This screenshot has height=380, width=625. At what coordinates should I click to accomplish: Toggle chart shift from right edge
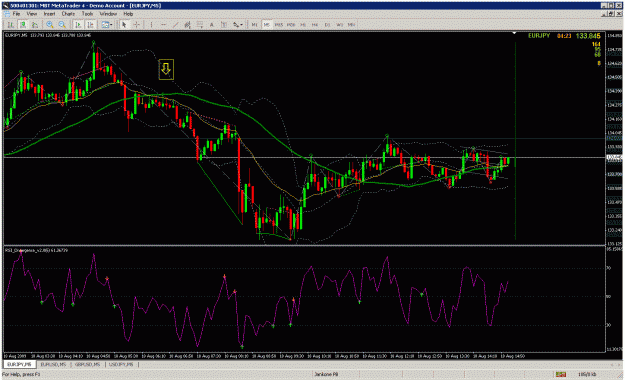coord(91,25)
